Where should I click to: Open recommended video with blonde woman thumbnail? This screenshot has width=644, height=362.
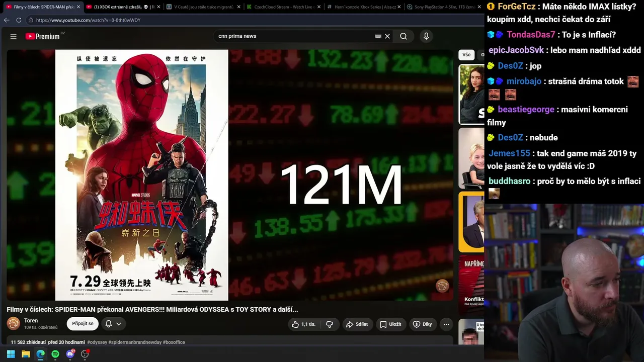(x=471, y=158)
